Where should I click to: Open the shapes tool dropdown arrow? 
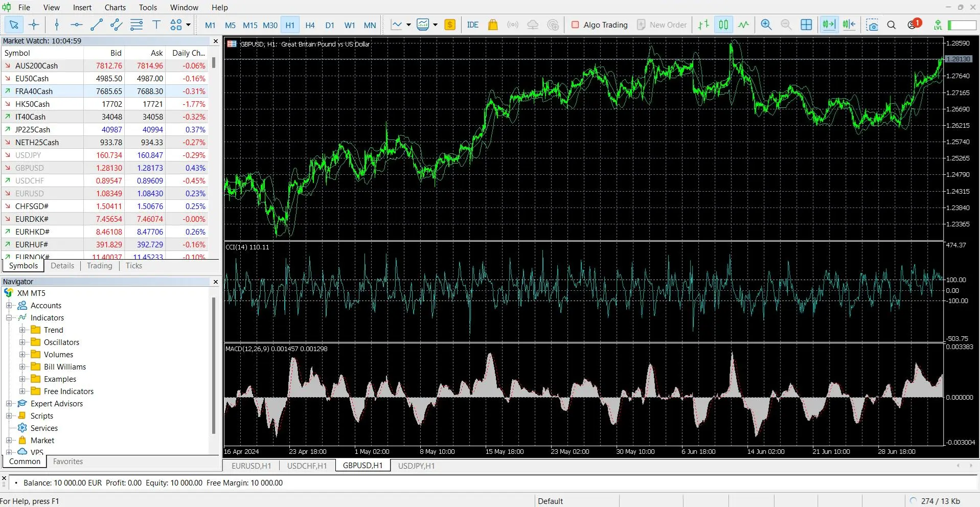(188, 25)
